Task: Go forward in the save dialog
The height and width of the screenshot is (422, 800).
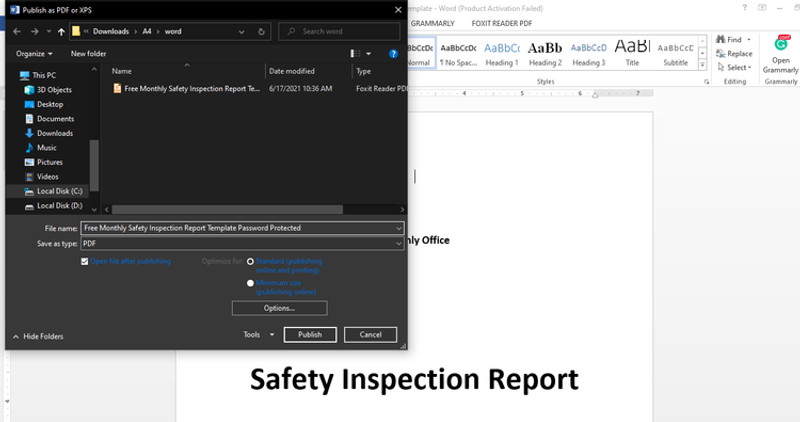Action: tap(35, 32)
